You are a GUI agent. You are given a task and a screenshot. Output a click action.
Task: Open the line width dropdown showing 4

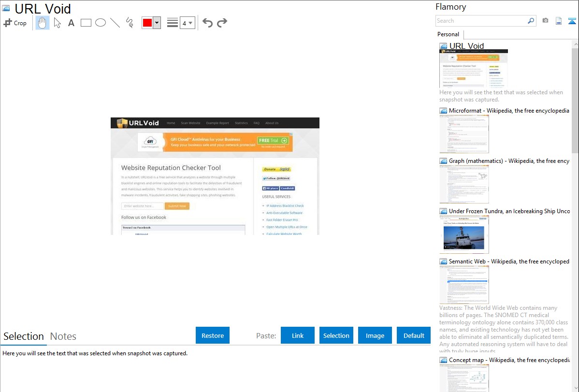(x=188, y=23)
